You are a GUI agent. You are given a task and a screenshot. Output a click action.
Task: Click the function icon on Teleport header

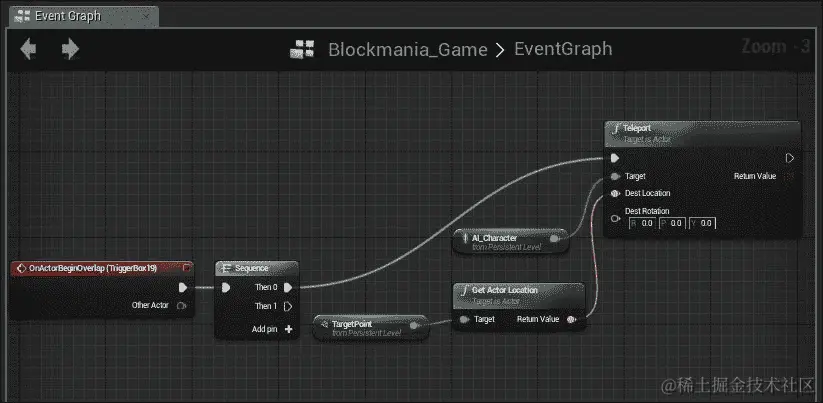(x=615, y=129)
